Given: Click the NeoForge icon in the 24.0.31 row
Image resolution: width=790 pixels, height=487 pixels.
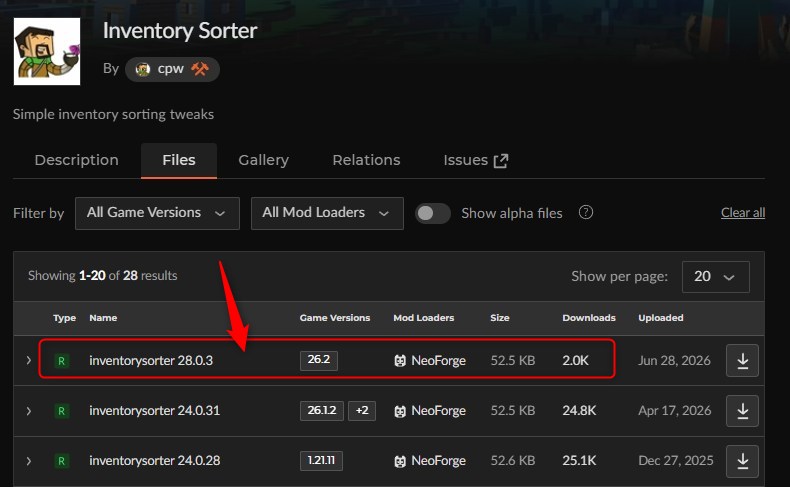Looking at the screenshot, I should [x=400, y=411].
